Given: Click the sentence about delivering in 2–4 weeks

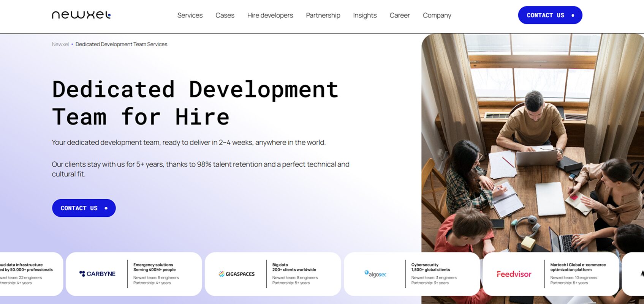Looking at the screenshot, I should [189, 142].
